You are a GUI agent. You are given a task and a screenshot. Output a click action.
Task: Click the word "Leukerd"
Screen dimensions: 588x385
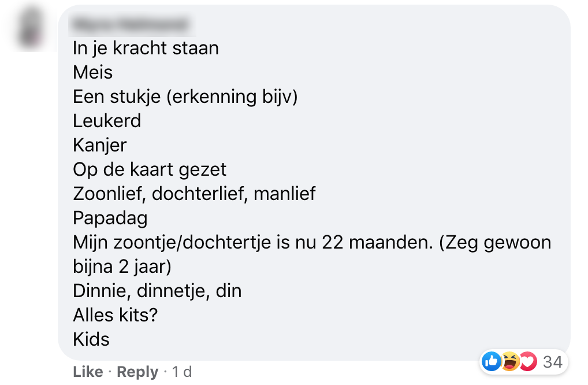[107, 121]
